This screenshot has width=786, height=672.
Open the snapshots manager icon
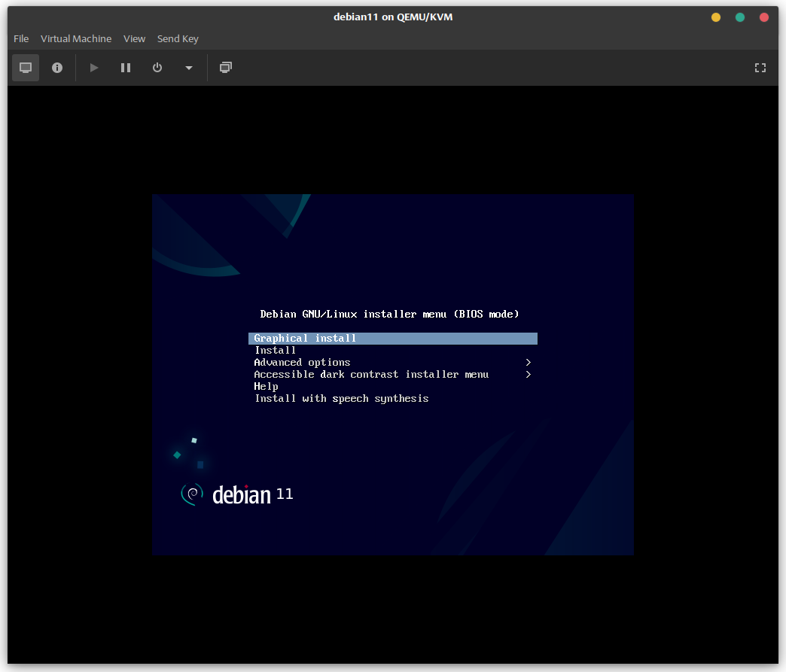(225, 68)
